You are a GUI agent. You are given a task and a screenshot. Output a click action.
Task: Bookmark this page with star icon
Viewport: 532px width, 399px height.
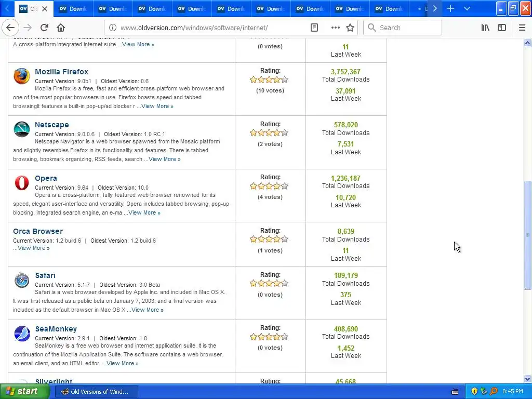(350, 28)
